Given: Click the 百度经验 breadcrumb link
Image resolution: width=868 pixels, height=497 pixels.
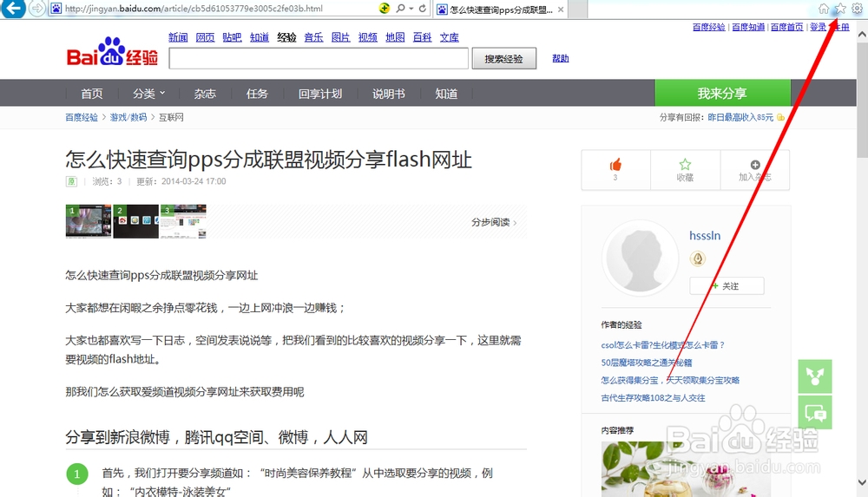Looking at the screenshot, I should (82, 117).
